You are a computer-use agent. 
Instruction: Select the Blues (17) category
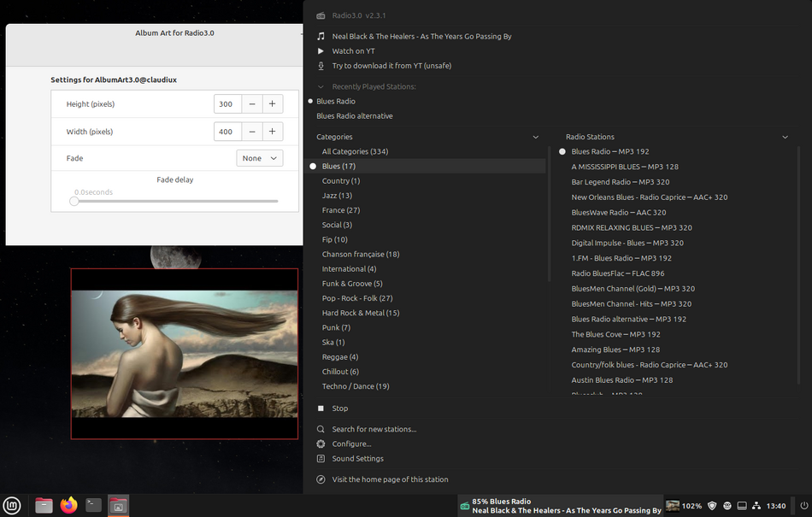427,166
